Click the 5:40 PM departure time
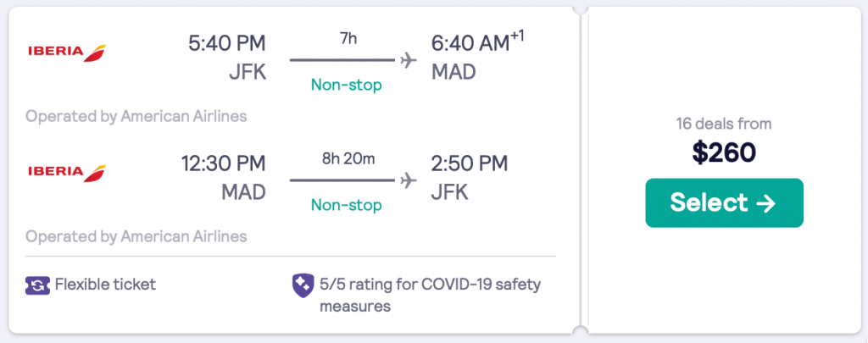This screenshot has width=868, height=343. (227, 42)
